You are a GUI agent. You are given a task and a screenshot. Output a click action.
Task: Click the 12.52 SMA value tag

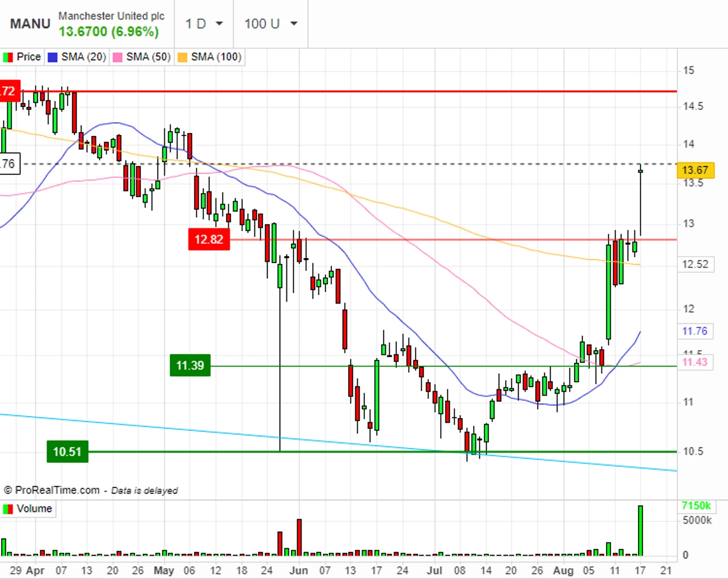pos(695,264)
